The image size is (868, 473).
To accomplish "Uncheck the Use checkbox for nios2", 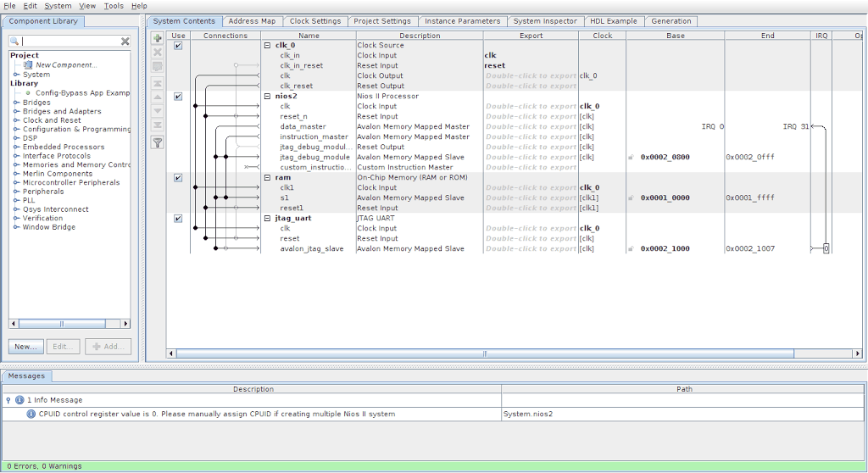I will (x=178, y=97).
